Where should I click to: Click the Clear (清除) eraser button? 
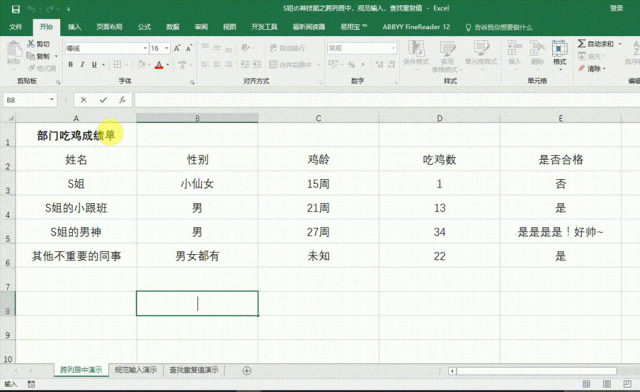(x=591, y=68)
